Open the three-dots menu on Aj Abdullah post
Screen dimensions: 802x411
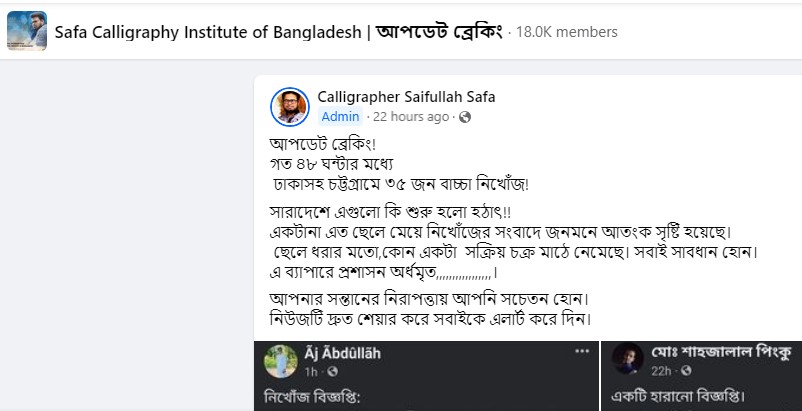pyautogui.click(x=582, y=353)
